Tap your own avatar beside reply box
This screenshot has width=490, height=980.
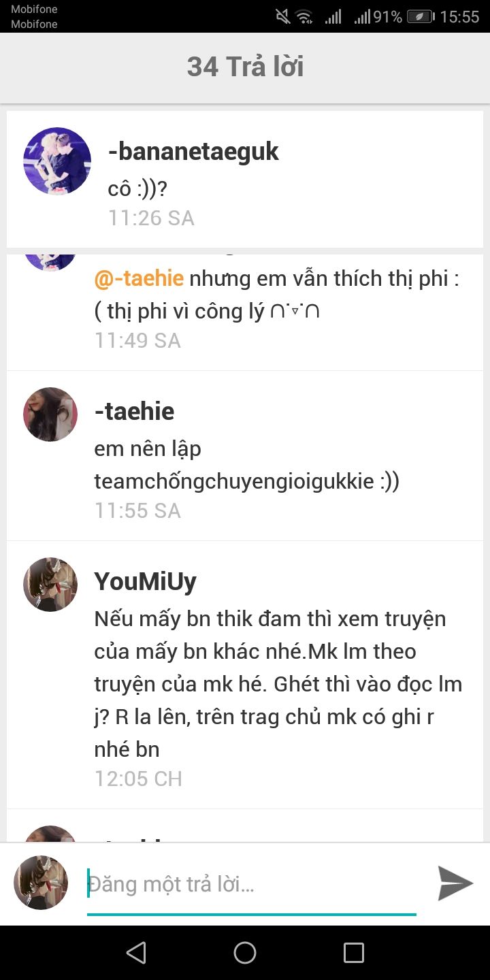coord(41,883)
